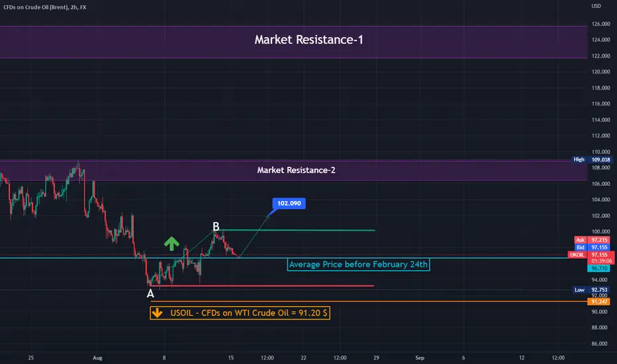The image size is (617, 364).
Task: Click the 'Sep' date on the time axis
Action: (420, 357)
